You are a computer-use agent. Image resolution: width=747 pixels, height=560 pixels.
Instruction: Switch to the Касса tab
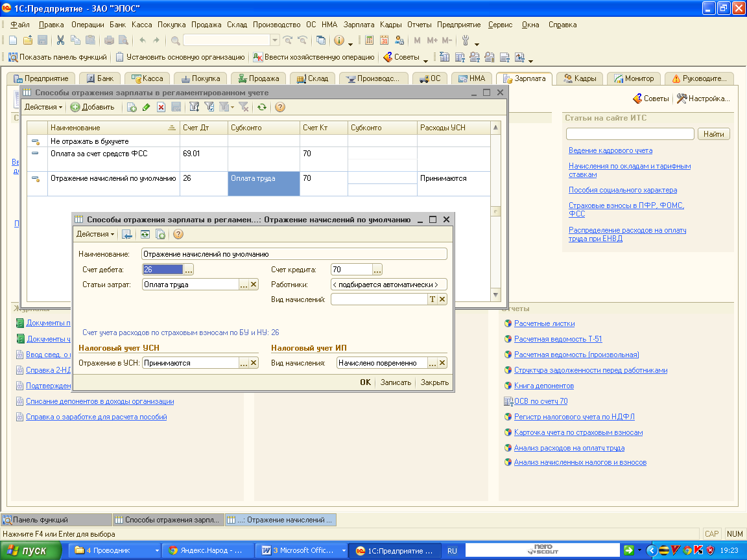(x=147, y=78)
